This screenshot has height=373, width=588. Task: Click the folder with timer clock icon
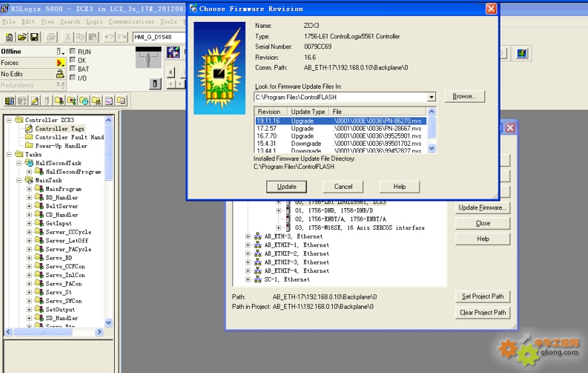click(x=84, y=101)
